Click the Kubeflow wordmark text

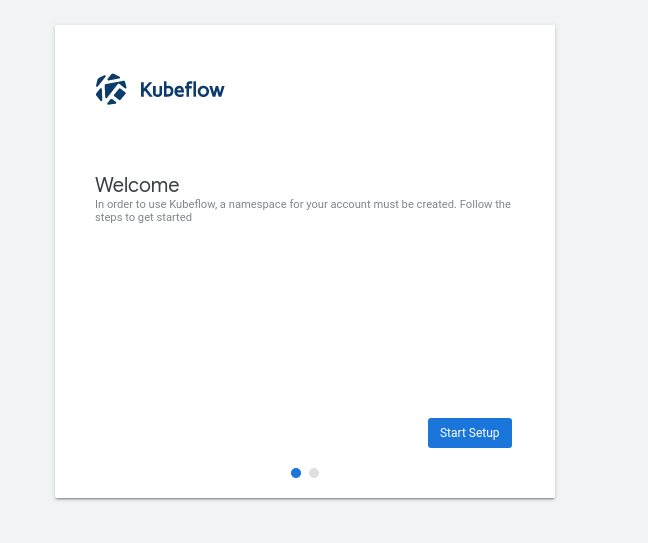click(x=182, y=90)
